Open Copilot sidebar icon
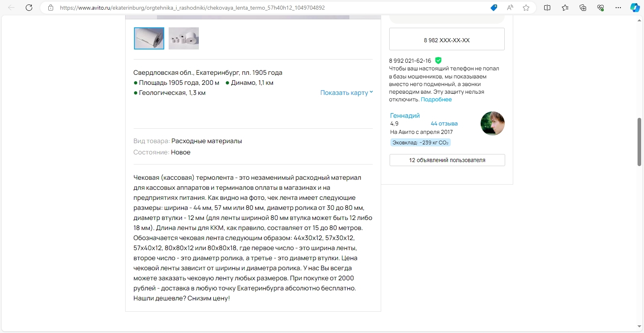Image resolution: width=644 pixels, height=333 pixels. 635,8
